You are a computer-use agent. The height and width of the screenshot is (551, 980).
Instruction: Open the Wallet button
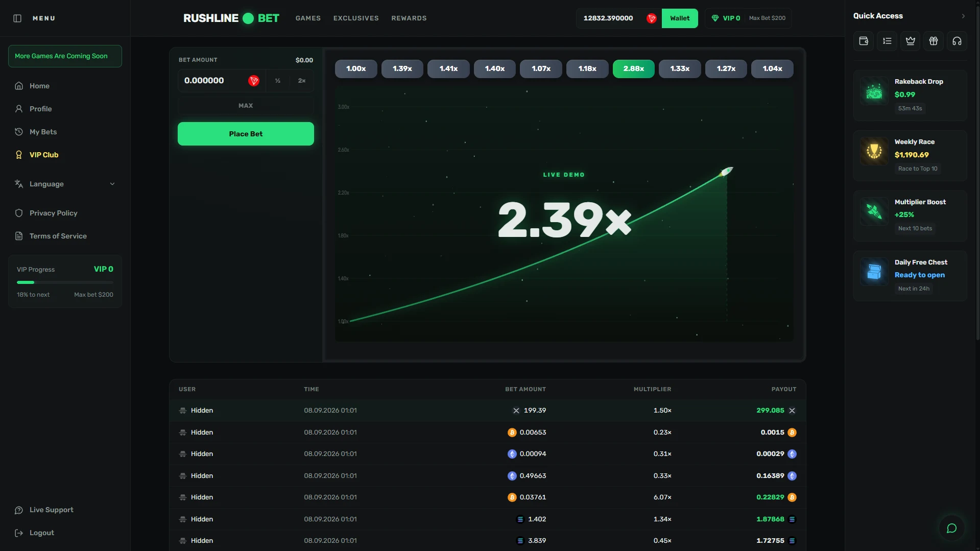click(680, 18)
